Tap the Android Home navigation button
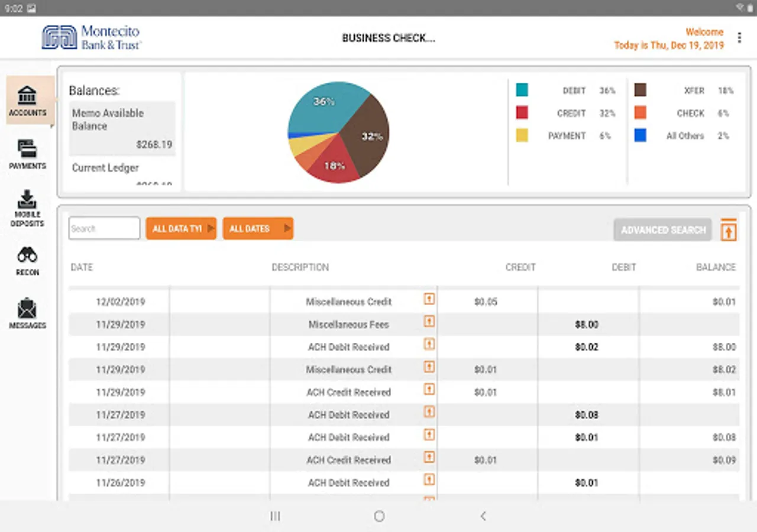The height and width of the screenshot is (532, 757). point(379,516)
